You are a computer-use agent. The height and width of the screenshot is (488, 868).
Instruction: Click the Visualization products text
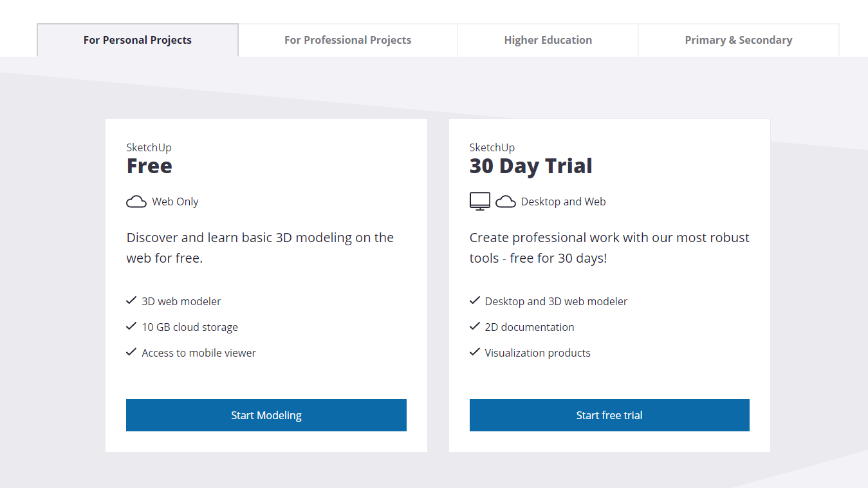pos(537,353)
